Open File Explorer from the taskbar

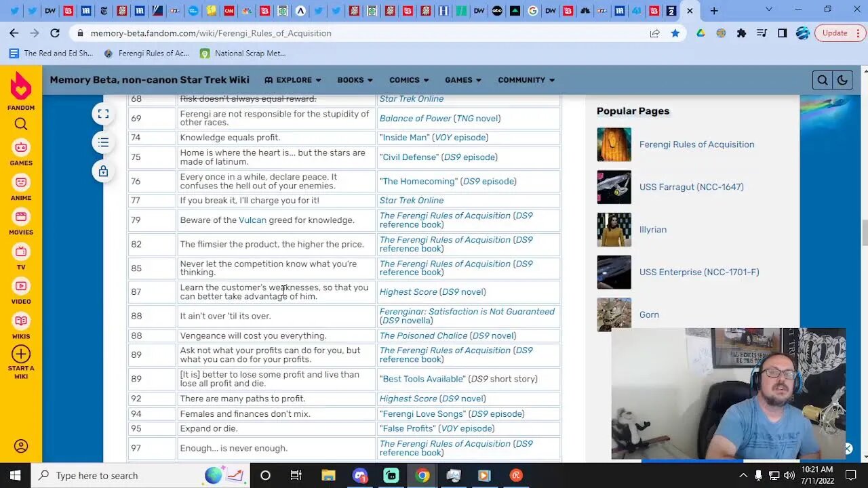click(x=328, y=475)
